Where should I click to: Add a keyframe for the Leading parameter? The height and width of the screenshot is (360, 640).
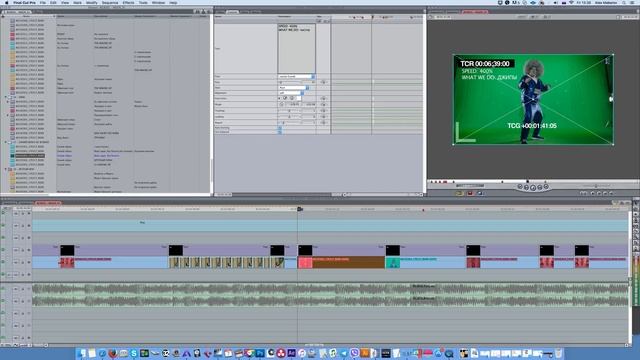[x=323, y=117]
